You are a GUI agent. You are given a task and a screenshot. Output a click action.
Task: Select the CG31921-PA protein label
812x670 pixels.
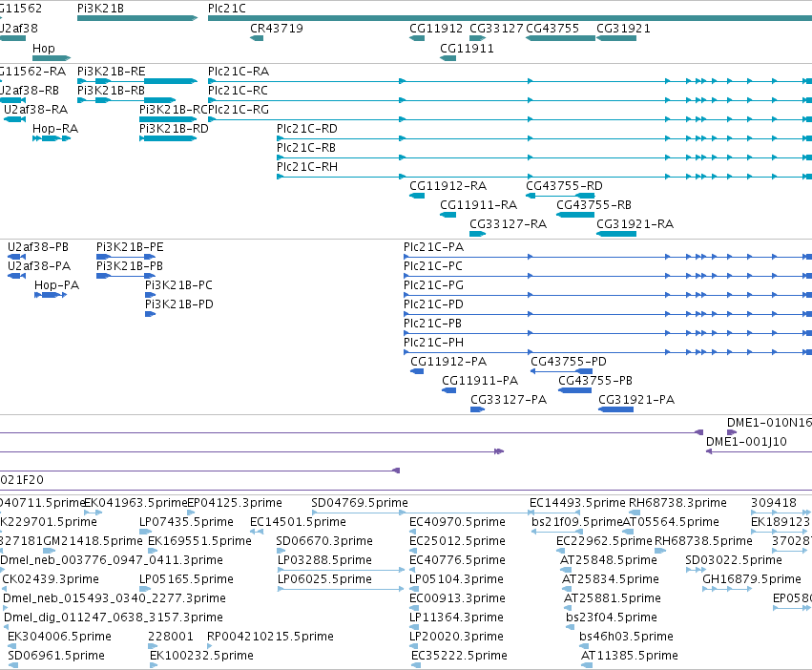636,400
